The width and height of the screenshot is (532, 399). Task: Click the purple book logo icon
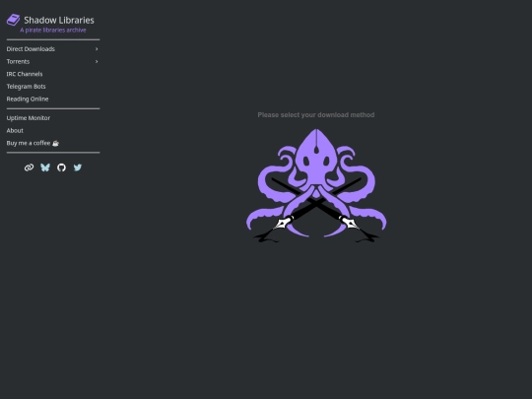13,20
